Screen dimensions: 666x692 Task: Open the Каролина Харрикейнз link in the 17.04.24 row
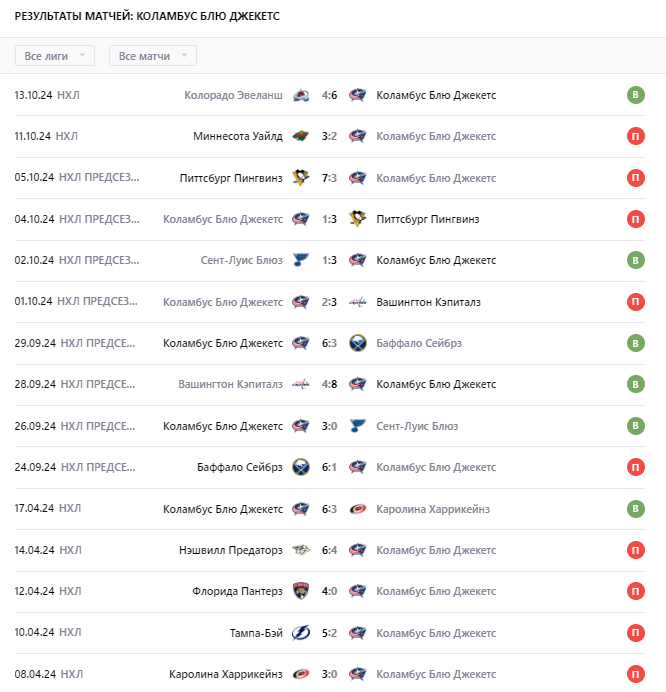click(433, 509)
